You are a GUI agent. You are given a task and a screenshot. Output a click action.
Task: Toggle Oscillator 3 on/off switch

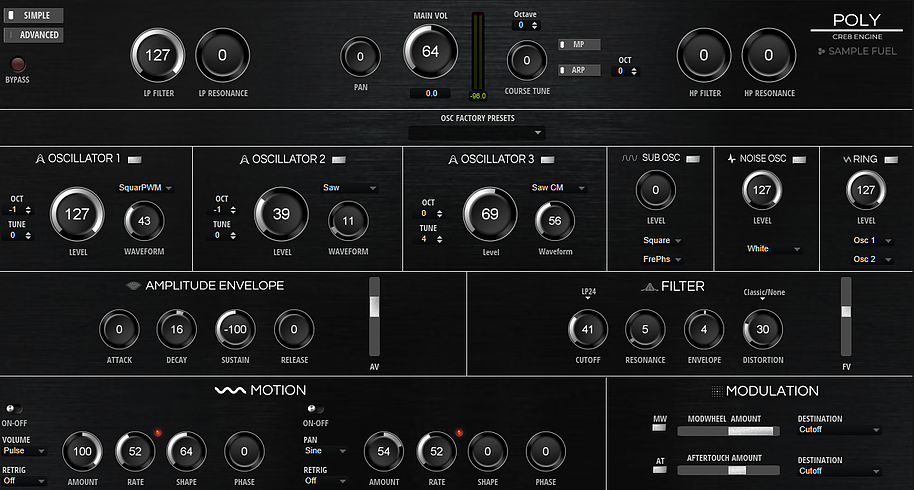(547, 159)
